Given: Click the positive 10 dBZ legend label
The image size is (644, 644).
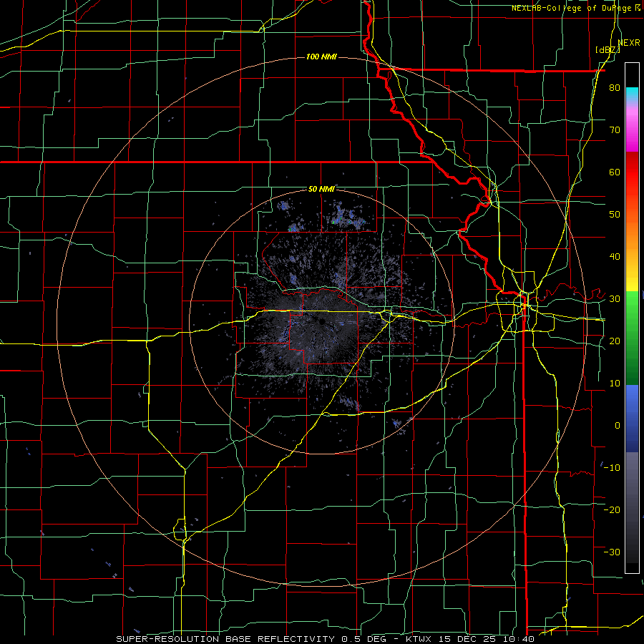Looking at the screenshot, I should (x=615, y=384).
